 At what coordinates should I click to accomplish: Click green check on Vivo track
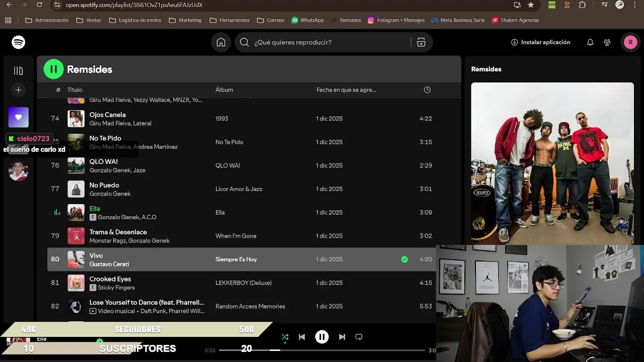click(405, 259)
